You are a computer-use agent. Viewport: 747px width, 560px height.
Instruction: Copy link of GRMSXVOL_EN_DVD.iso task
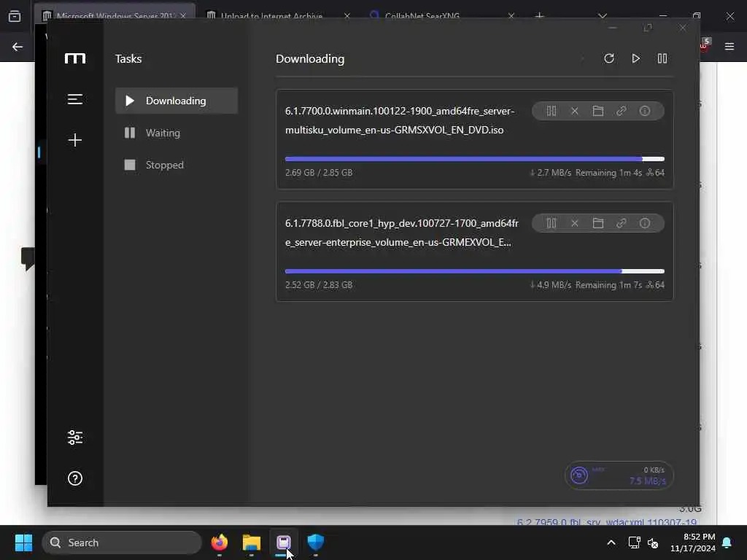click(x=622, y=111)
